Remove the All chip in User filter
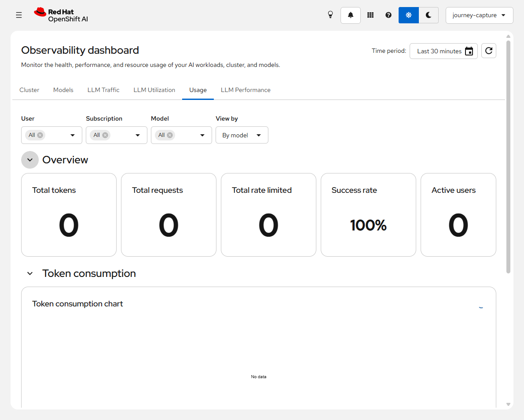 coord(40,135)
